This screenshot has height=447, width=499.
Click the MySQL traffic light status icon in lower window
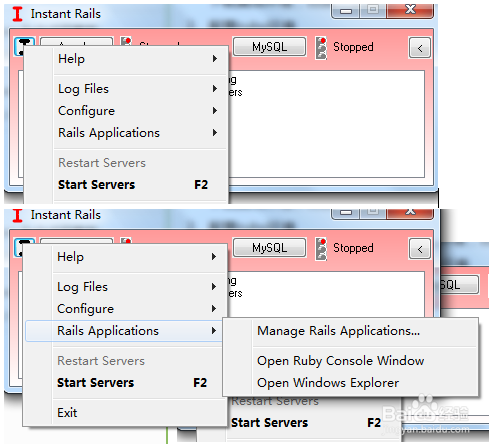pyautogui.click(x=321, y=249)
